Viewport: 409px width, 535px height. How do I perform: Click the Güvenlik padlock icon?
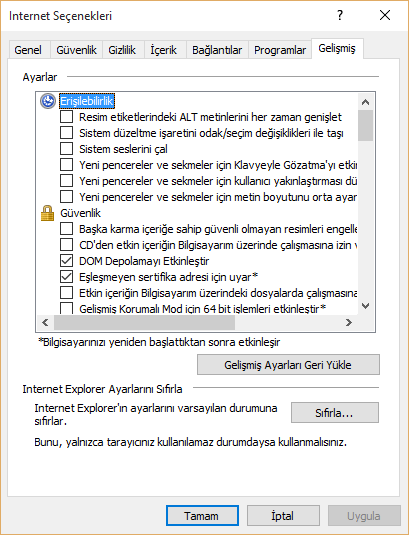(x=47, y=213)
